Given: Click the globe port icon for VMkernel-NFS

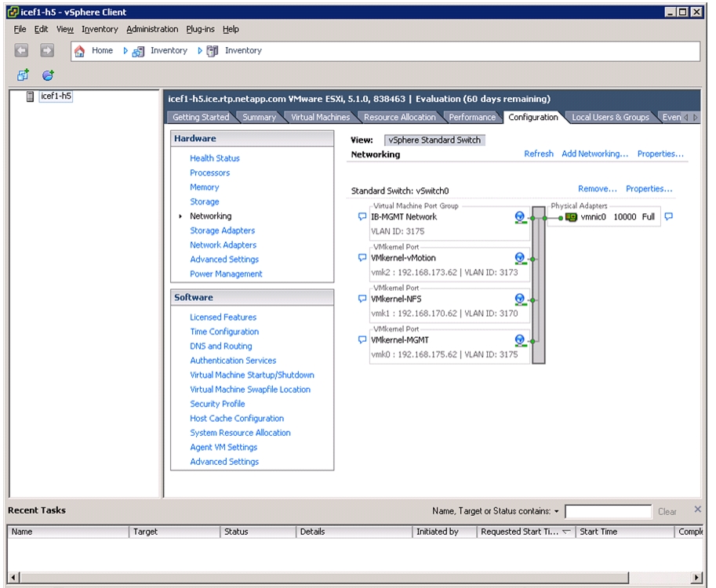Looking at the screenshot, I should pos(520,299).
